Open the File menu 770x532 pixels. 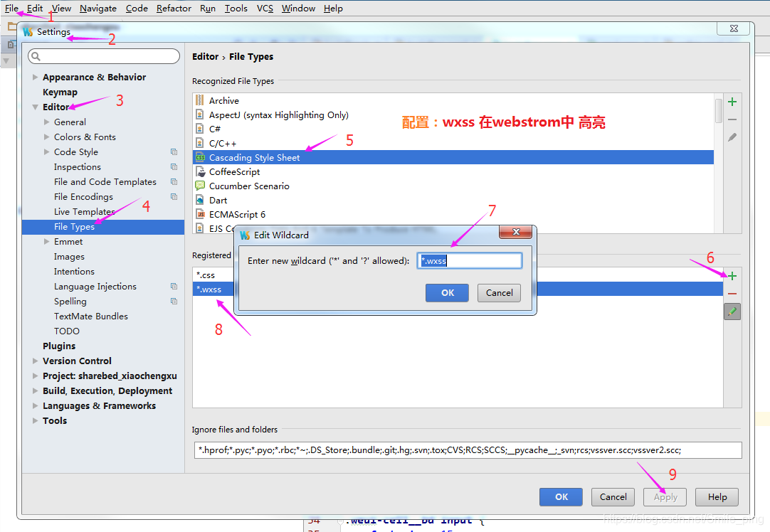[11, 9]
